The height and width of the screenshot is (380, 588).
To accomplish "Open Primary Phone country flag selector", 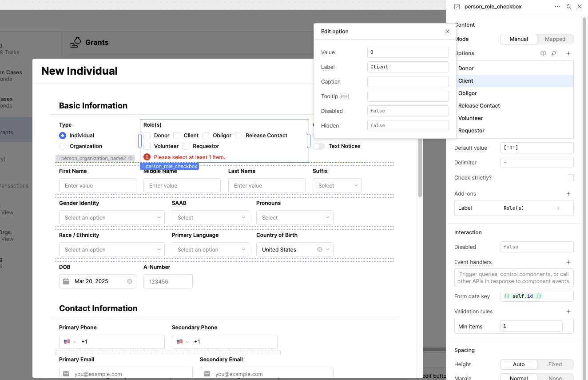I will [x=70, y=342].
